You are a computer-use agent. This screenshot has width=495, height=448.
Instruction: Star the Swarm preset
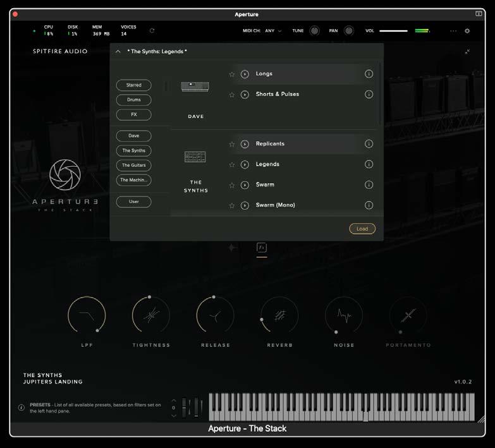pos(232,185)
